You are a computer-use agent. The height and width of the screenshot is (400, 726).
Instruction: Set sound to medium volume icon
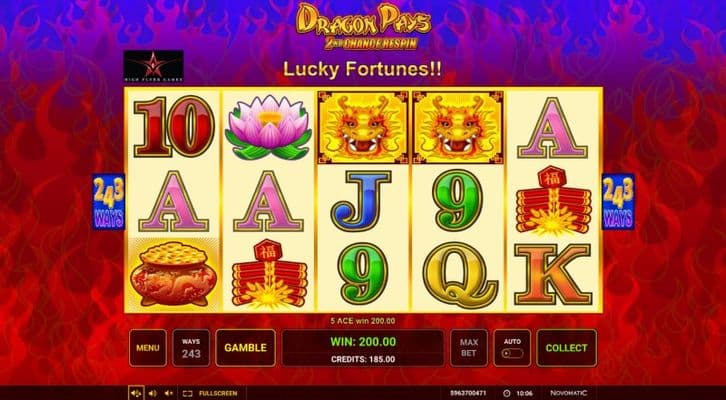point(152,394)
